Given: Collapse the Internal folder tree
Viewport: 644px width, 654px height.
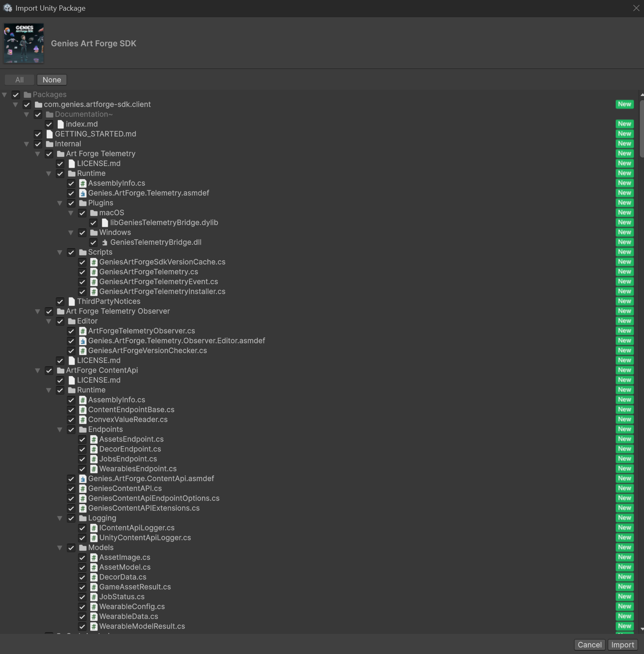Looking at the screenshot, I should 27,144.
